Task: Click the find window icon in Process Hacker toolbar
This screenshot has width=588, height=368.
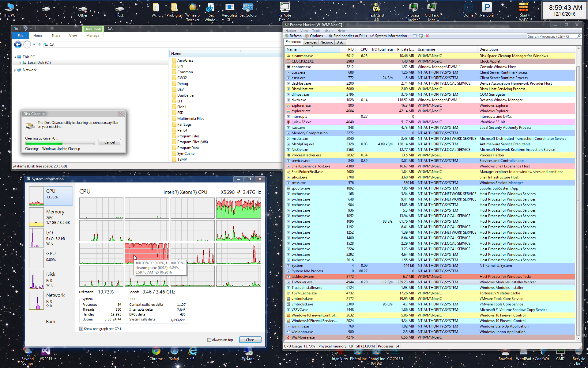Action: 415,36
